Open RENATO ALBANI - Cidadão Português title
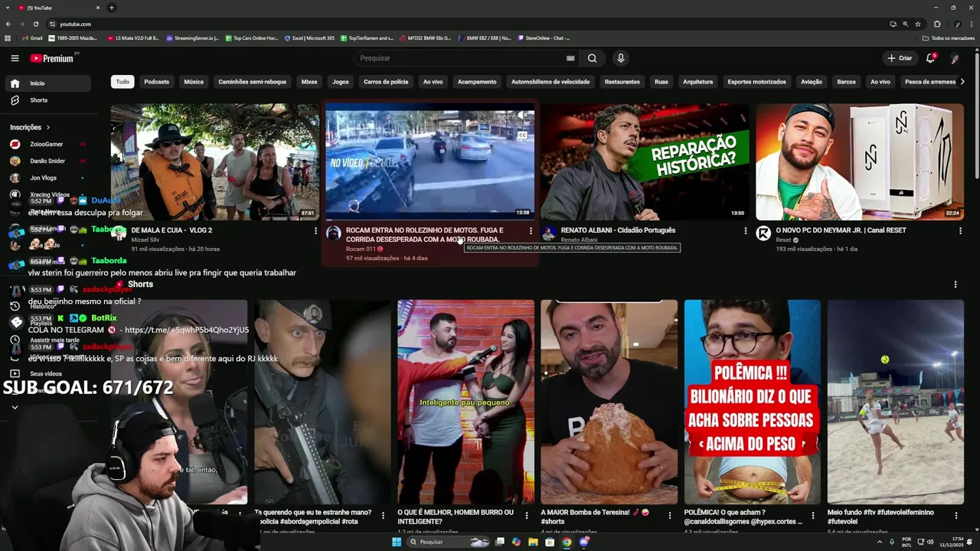Screen dimensions: 980x551 618,230
